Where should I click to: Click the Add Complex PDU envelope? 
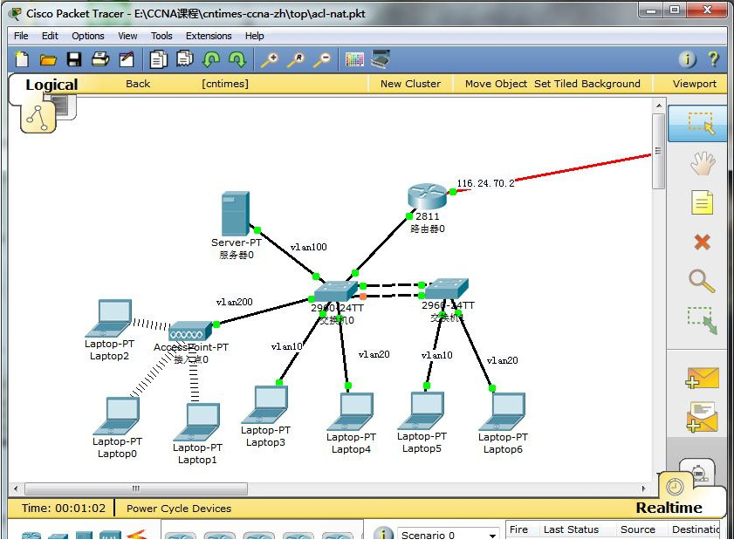point(702,417)
